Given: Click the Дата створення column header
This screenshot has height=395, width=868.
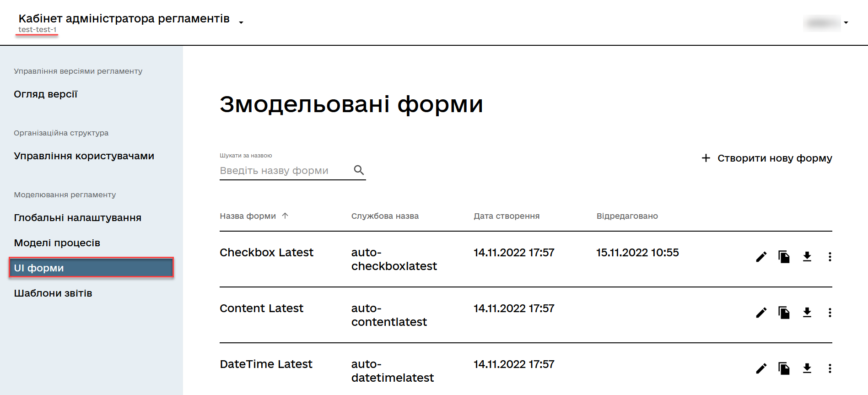Looking at the screenshot, I should (x=507, y=216).
